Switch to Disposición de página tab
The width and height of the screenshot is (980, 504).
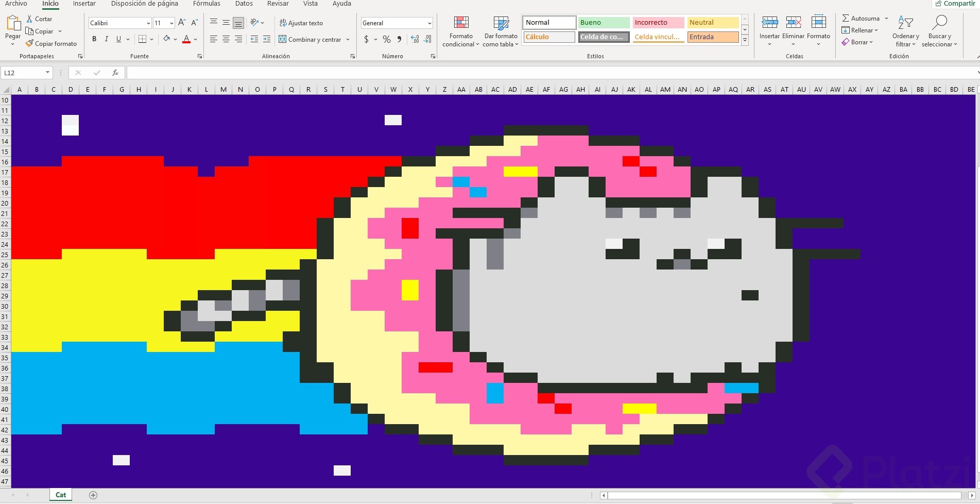click(145, 4)
